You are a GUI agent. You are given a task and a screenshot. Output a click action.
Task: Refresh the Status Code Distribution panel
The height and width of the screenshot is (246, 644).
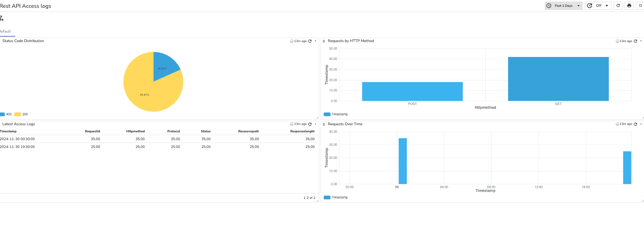click(x=310, y=41)
